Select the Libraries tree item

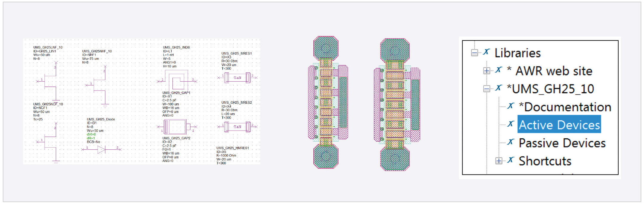point(518,53)
